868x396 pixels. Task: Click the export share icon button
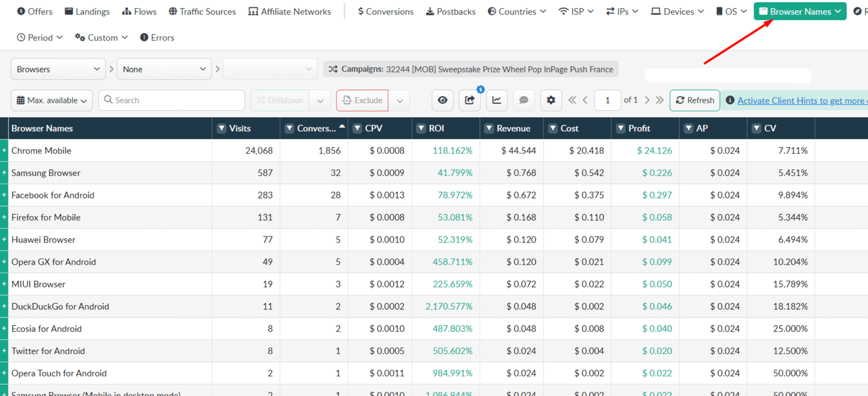point(470,100)
